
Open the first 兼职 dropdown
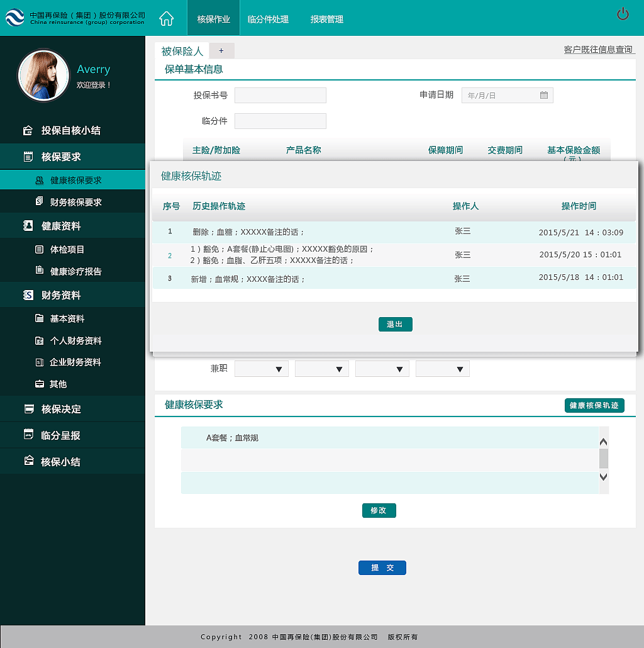click(261, 369)
